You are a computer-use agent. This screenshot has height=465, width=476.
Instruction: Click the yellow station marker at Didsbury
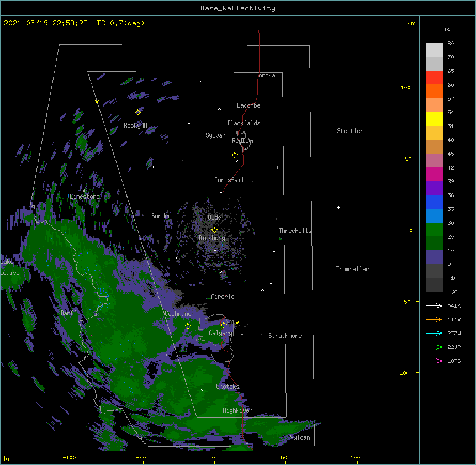(214, 230)
